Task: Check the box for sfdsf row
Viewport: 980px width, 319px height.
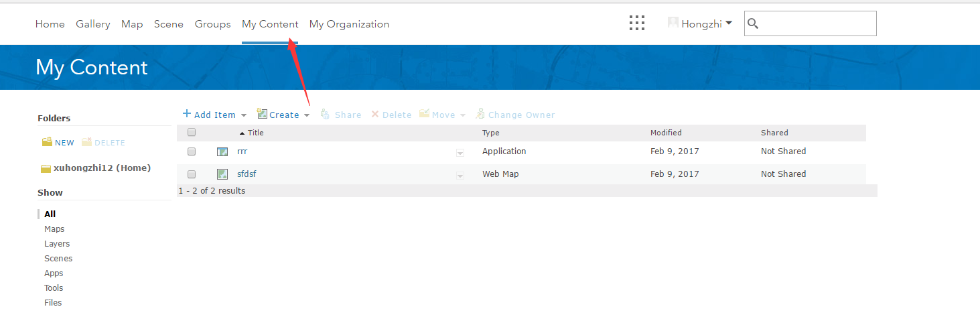Action: click(x=192, y=174)
